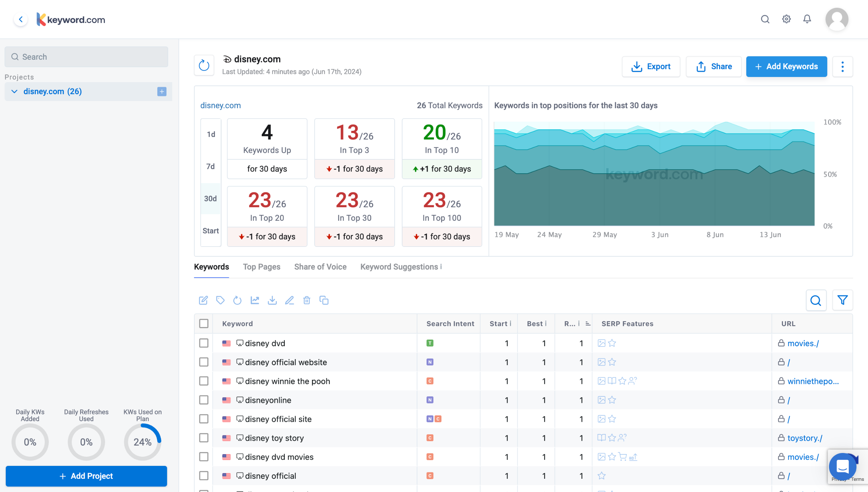Open the winniethepo... URL link
This screenshot has height=492, width=868.
point(813,381)
